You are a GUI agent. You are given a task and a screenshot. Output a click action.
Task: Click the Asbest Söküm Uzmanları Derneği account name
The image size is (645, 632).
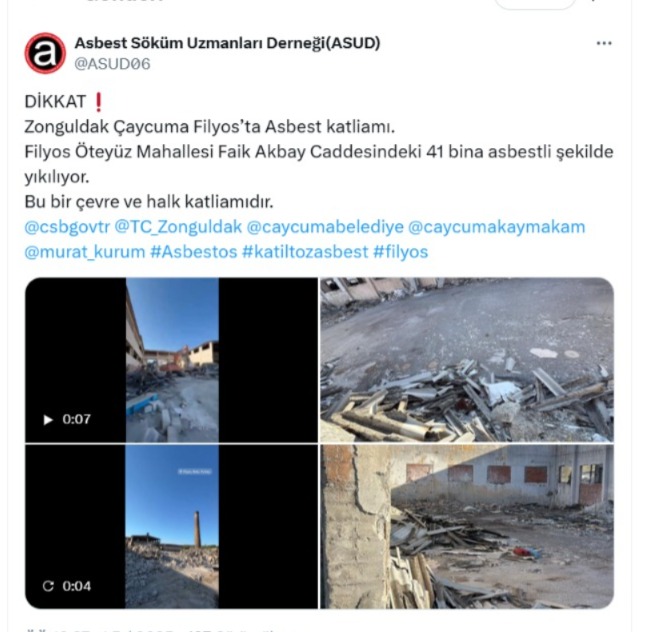click(x=227, y=43)
